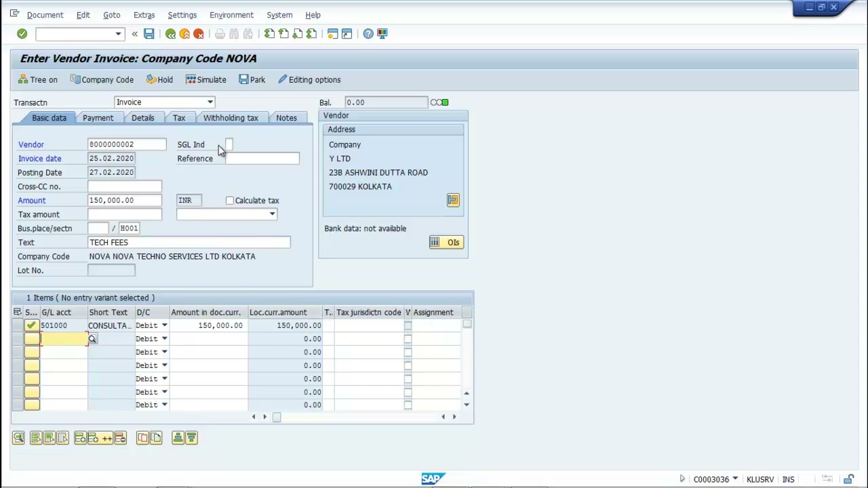The height and width of the screenshot is (488, 868).
Task: Open the Debit dropdown in the second row
Action: click(x=164, y=339)
